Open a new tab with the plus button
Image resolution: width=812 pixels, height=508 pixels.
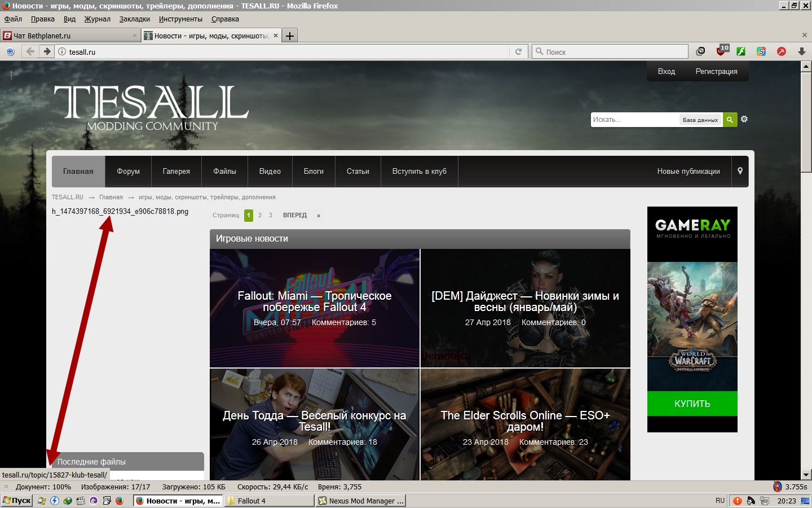click(290, 36)
